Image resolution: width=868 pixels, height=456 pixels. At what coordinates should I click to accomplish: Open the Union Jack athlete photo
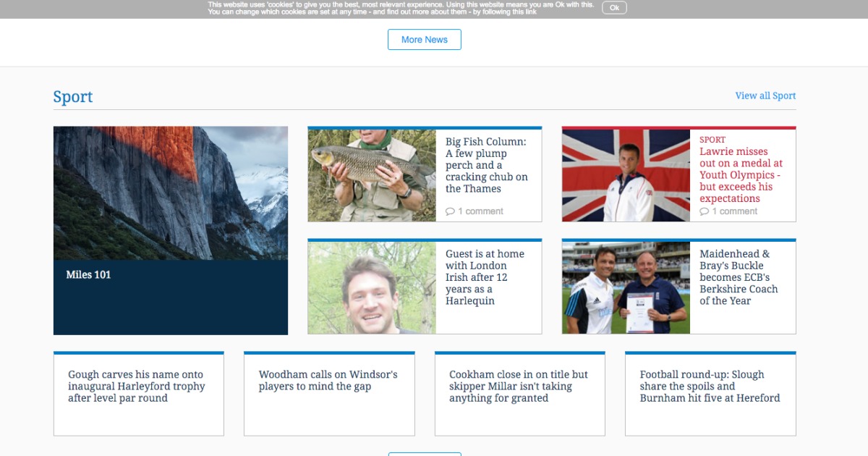point(626,175)
